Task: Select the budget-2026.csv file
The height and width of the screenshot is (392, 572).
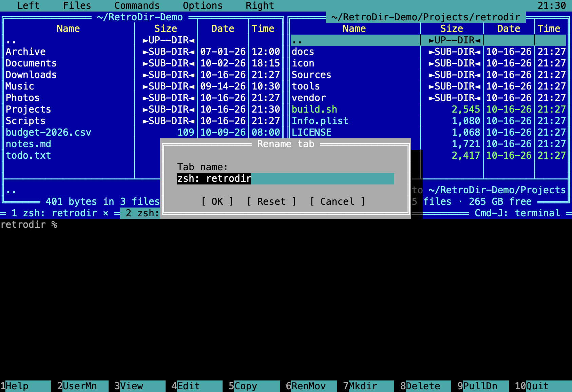Action: click(143, 133)
